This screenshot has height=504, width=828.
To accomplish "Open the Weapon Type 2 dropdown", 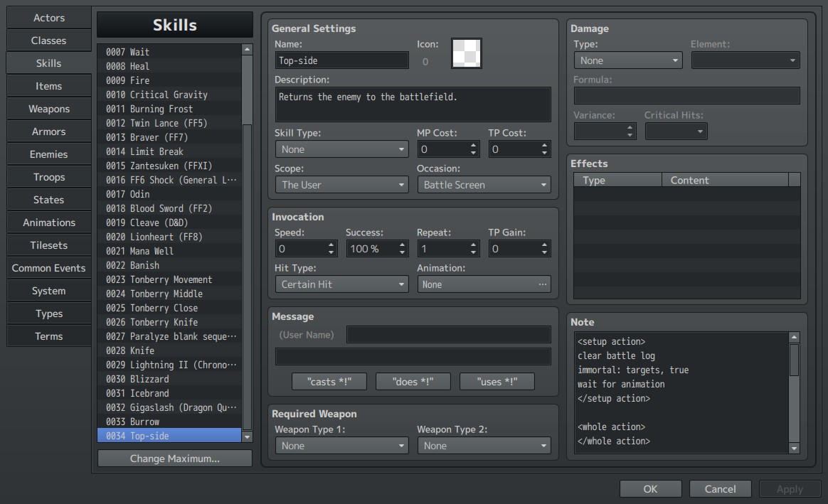I will (484, 446).
